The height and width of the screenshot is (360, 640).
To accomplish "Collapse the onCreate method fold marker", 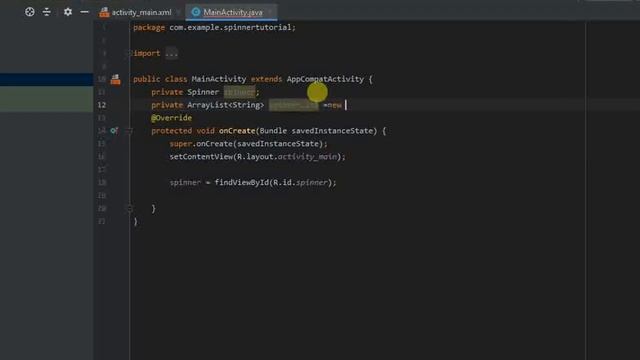I will (x=129, y=131).
